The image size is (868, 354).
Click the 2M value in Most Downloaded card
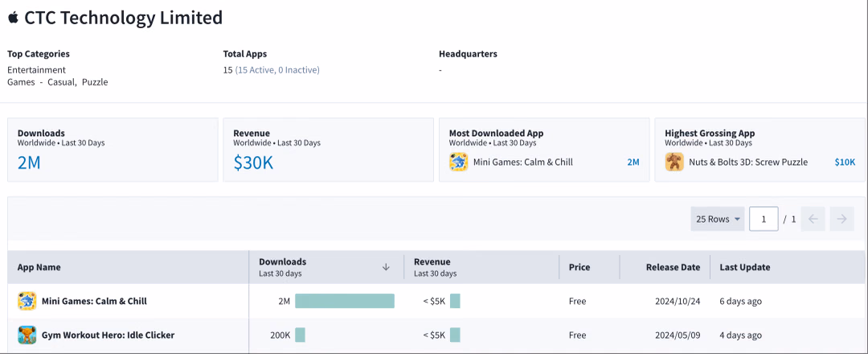point(633,163)
